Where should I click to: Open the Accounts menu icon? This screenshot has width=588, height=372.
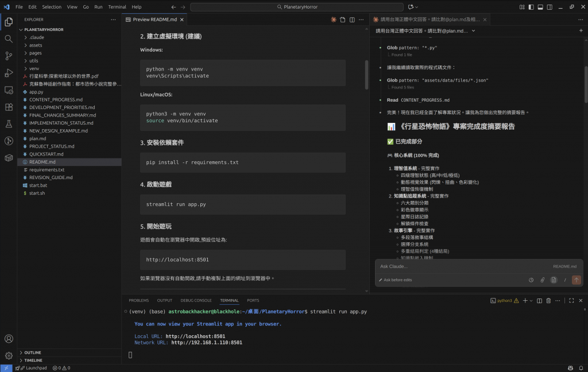click(9, 339)
